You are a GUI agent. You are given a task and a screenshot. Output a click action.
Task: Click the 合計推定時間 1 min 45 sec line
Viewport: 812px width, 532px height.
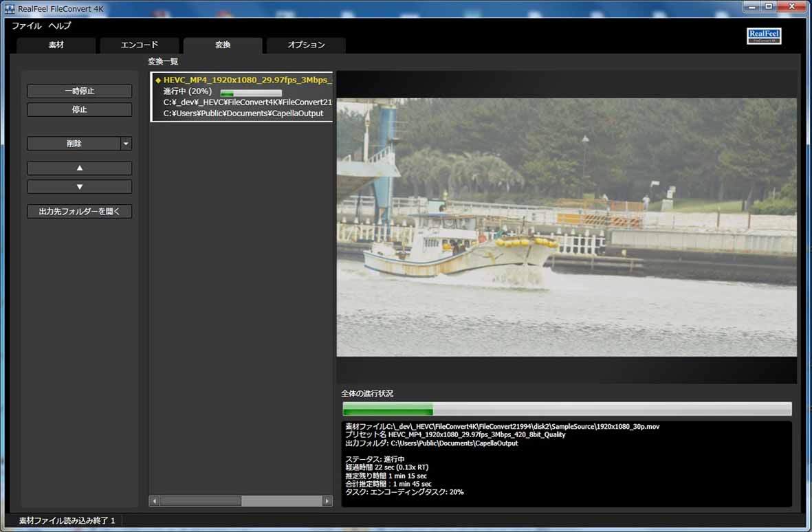[388, 484]
